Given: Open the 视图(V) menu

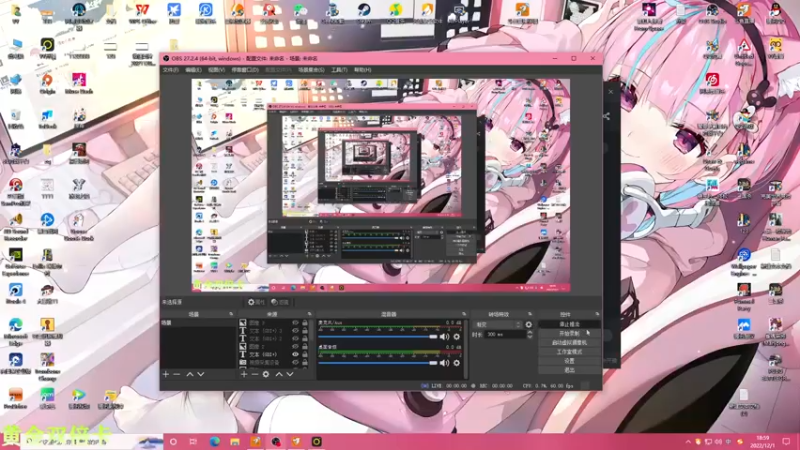Looking at the screenshot, I should click(x=216, y=70).
